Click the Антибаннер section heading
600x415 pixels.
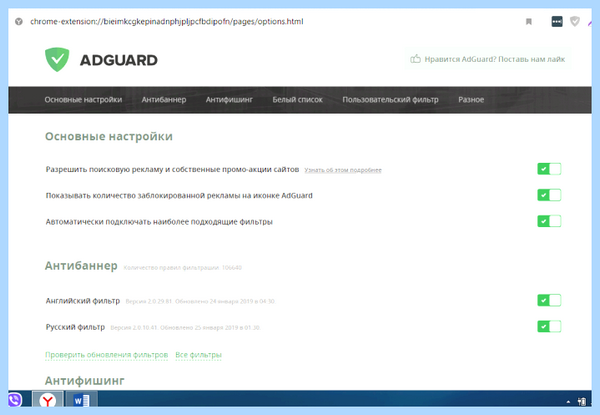(81, 265)
